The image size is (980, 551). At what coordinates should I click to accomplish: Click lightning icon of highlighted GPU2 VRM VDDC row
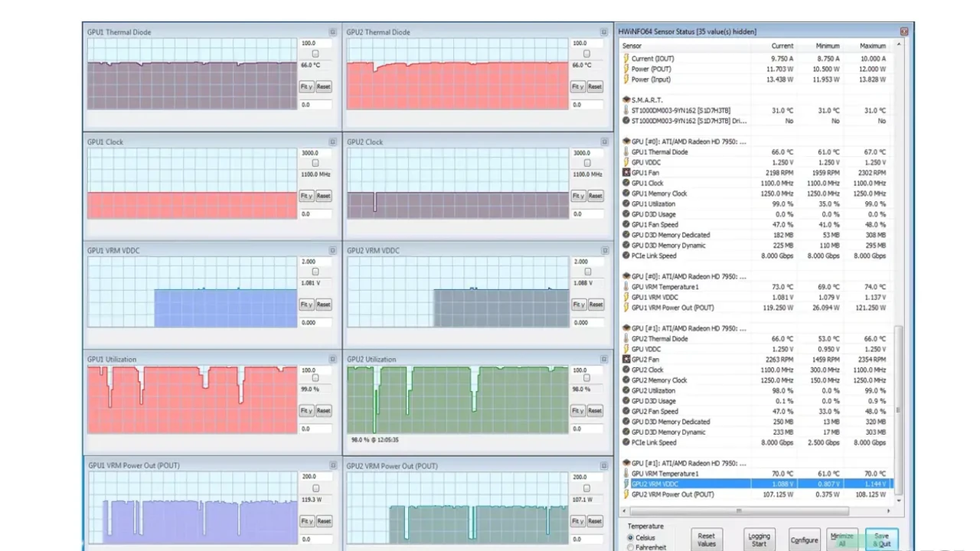[x=626, y=484]
